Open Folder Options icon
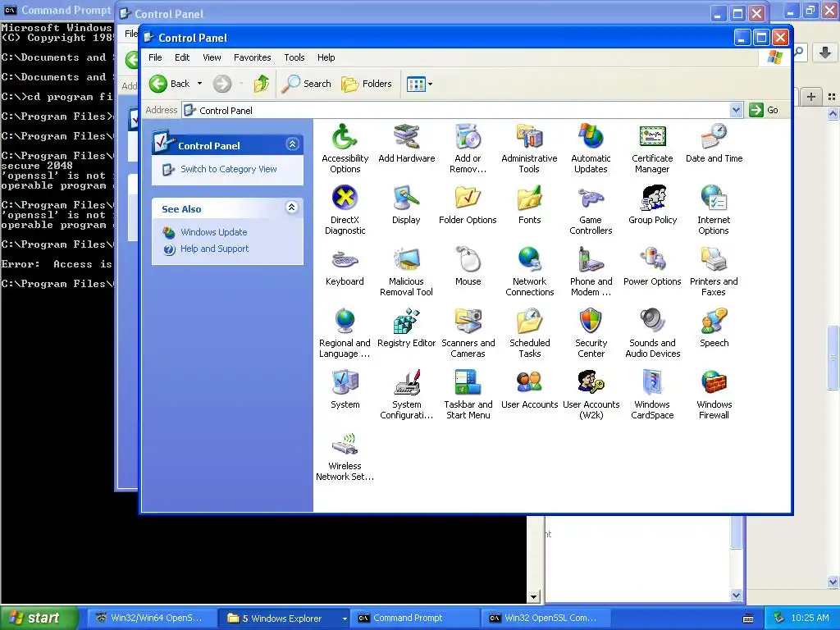Viewport: 840px width, 630px height. pyautogui.click(x=468, y=205)
